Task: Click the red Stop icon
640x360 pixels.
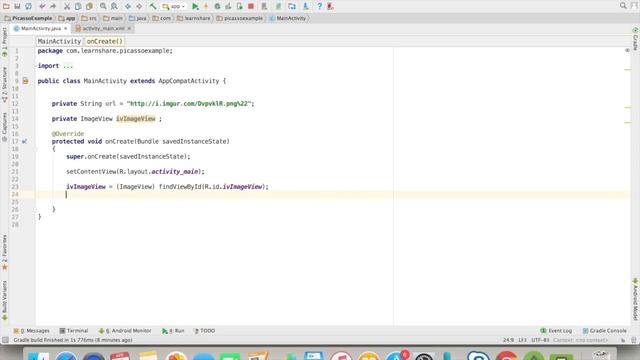Action: tap(251, 6)
